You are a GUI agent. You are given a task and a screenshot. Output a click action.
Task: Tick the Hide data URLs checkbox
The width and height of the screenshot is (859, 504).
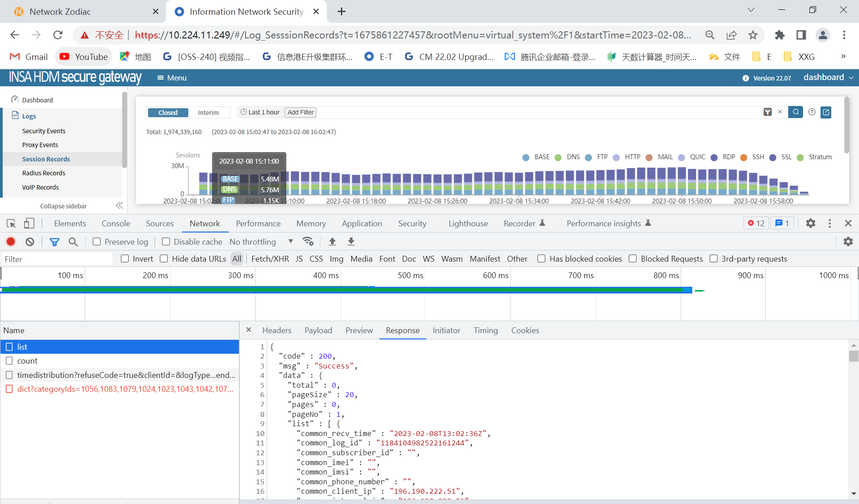164,258
